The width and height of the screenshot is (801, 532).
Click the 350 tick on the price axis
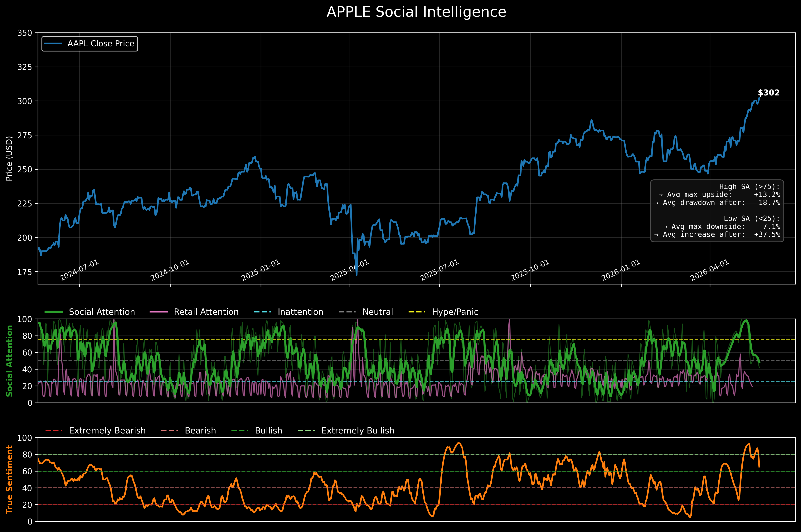coord(25,33)
